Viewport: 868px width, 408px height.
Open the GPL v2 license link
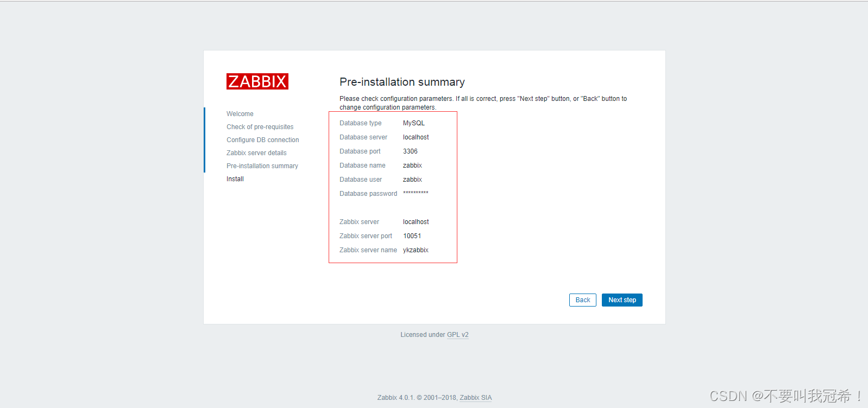click(x=458, y=335)
